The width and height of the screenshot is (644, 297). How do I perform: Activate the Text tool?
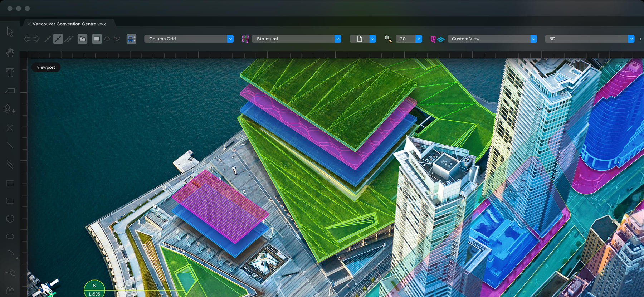point(10,73)
